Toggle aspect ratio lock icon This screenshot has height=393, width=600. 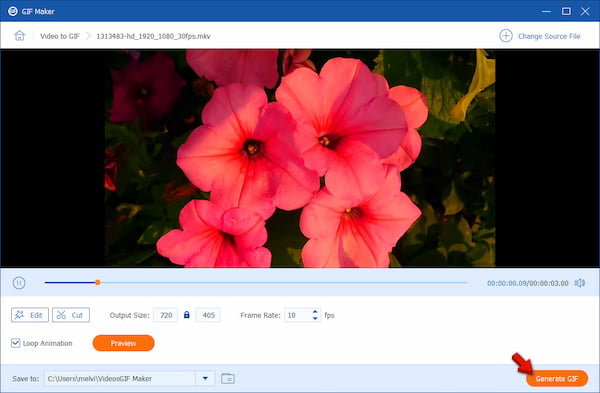[x=186, y=315]
